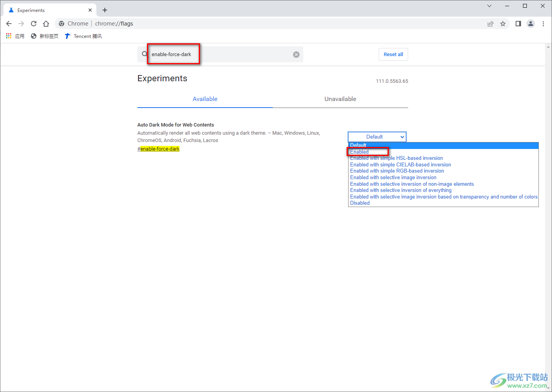The image size is (552, 392).
Task: Choose Enabled with simple RGB-based inversion
Action: 443,171
